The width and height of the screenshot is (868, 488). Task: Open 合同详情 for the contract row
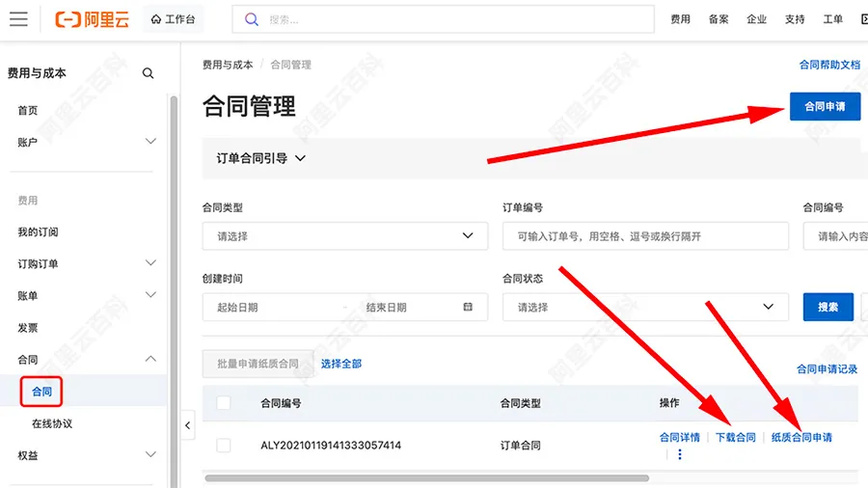[680, 437]
